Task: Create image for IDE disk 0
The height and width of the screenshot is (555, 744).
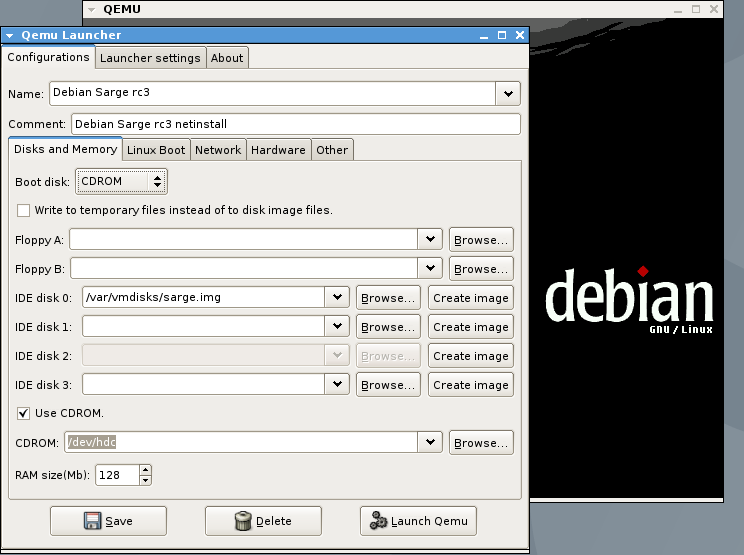Action: pyautogui.click(x=471, y=297)
